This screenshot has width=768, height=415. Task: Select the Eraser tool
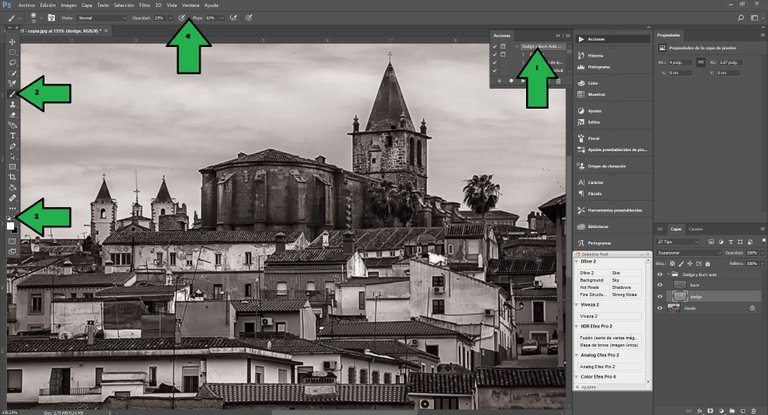[13, 115]
